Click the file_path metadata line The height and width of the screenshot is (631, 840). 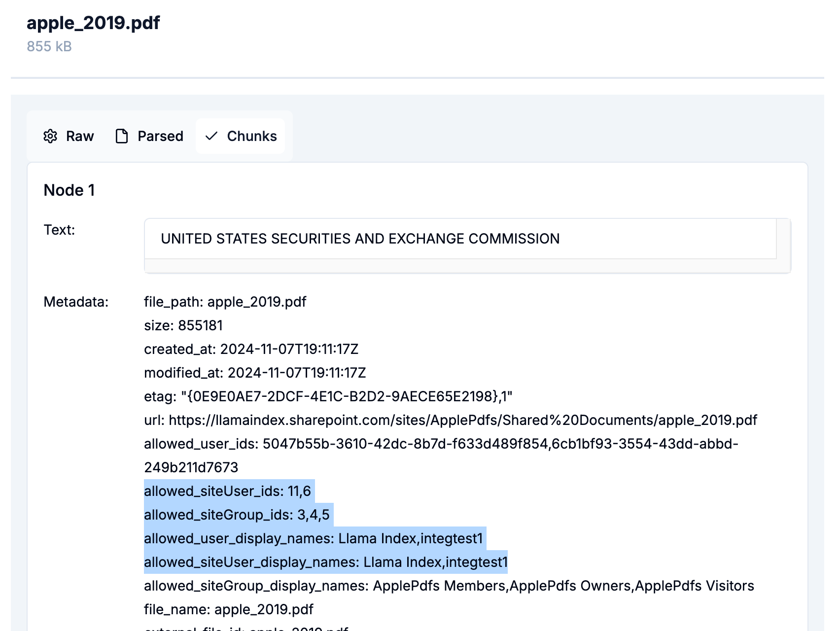tap(225, 302)
